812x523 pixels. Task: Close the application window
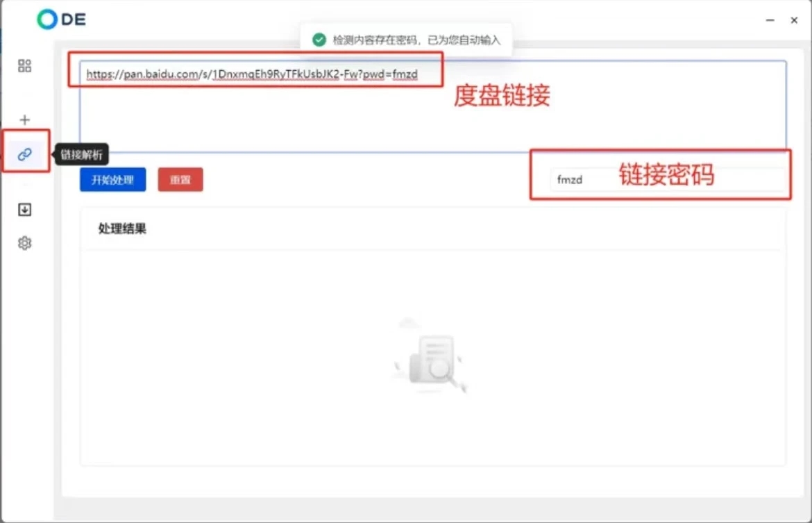click(795, 20)
